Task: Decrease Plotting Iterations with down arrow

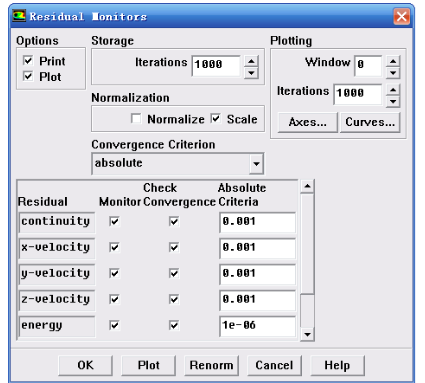Action: click(x=393, y=101)
